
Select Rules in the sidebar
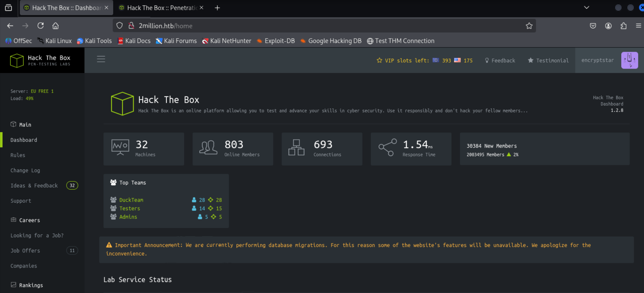[x=18, y=155]
